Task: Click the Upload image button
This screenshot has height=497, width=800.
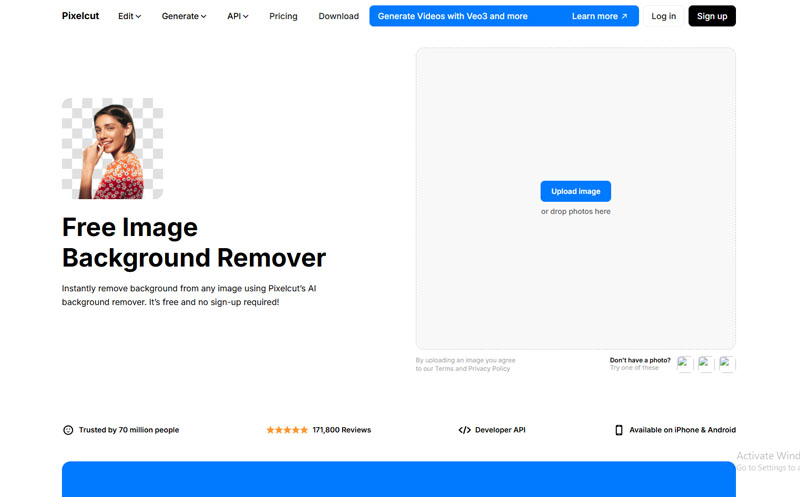Action: pos(576,191)
